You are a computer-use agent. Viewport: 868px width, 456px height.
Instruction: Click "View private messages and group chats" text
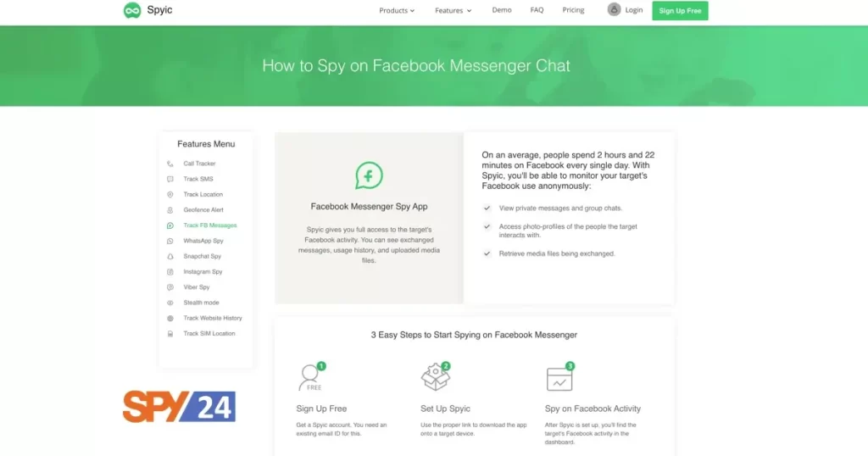(560, 208)
